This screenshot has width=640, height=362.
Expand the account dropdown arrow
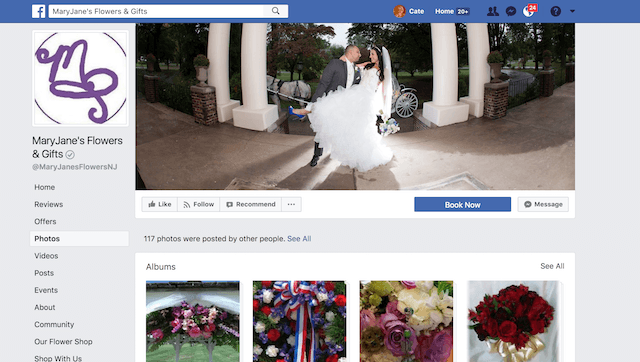click(572, 11)
